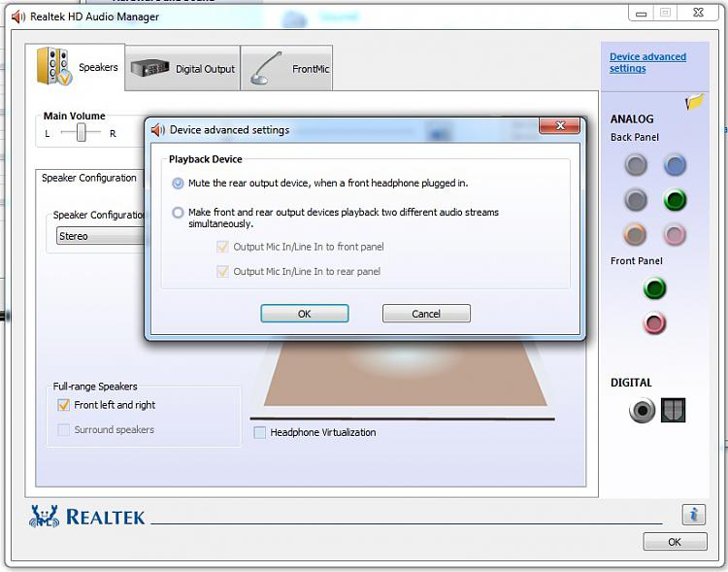Click the grey back panel jack in second row
Screen dimensions: 728x572
point(636,200)
